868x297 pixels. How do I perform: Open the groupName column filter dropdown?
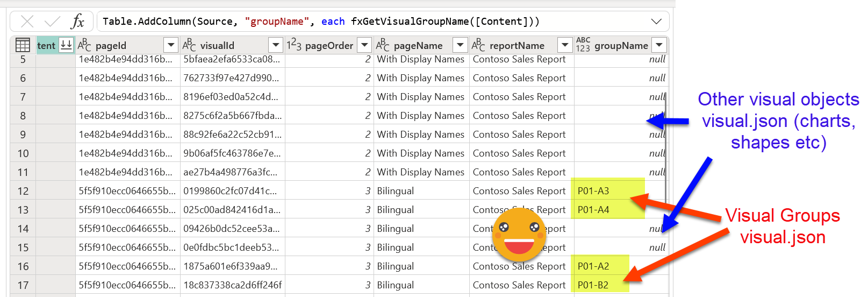[659, 45]
